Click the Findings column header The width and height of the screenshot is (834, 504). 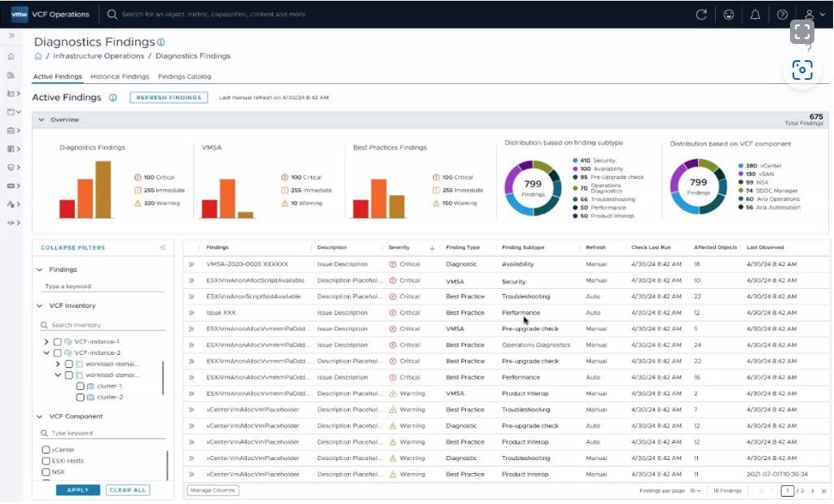click(217, 248)
